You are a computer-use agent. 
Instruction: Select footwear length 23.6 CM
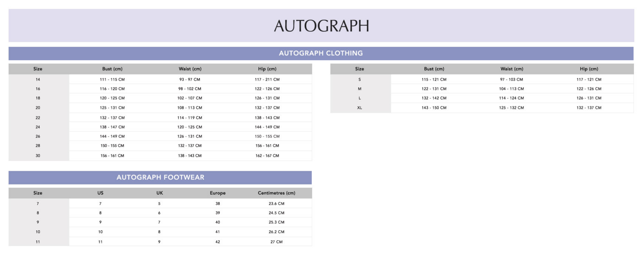[x=276, y=203]
